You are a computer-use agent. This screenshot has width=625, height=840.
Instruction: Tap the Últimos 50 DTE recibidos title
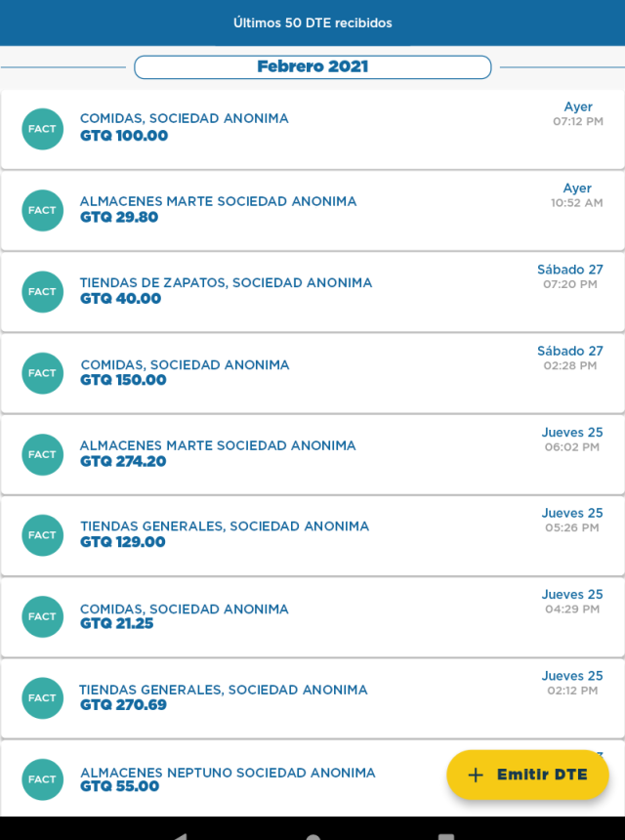(x=312, y=22)
